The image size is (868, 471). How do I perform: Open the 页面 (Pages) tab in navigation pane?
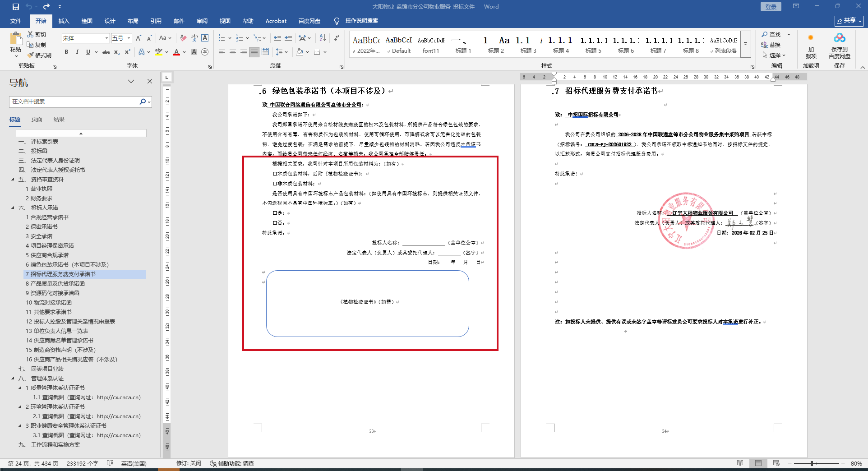[37, 120]
